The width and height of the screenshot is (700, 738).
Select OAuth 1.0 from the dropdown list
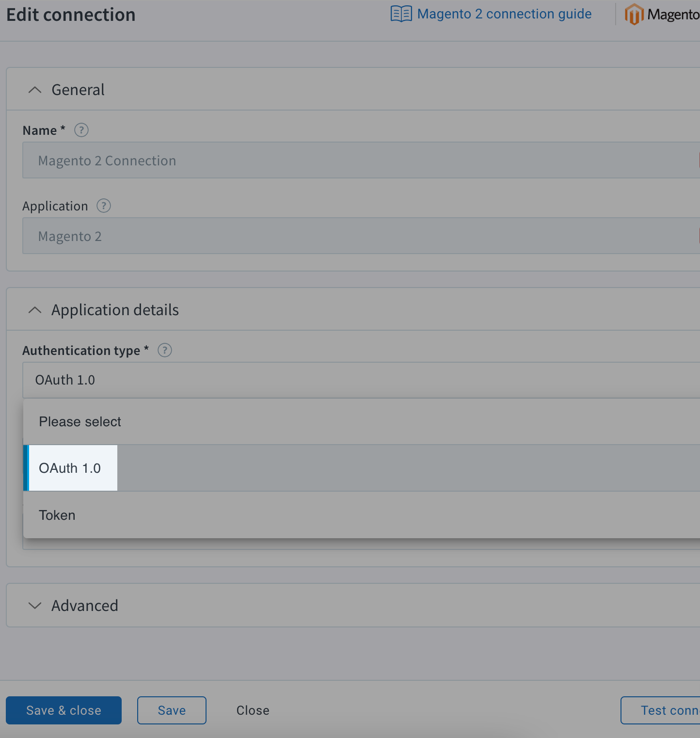pyautogui.click(x=362, y=468)
